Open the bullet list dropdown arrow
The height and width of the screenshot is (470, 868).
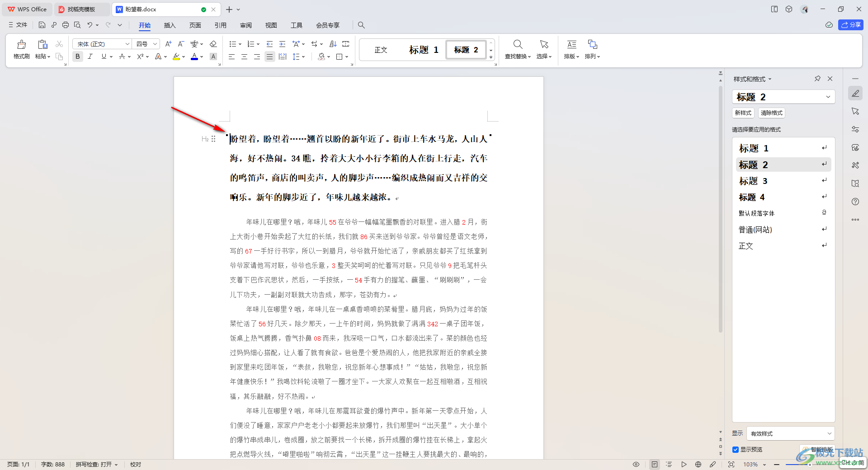click(x=240, y=44)
